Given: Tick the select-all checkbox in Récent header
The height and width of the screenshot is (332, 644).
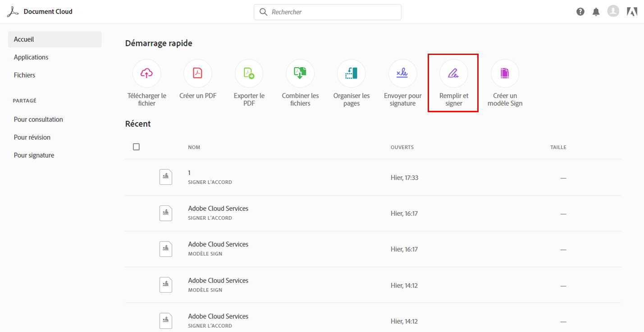Looking at the screenshot, I should [137, 147].
